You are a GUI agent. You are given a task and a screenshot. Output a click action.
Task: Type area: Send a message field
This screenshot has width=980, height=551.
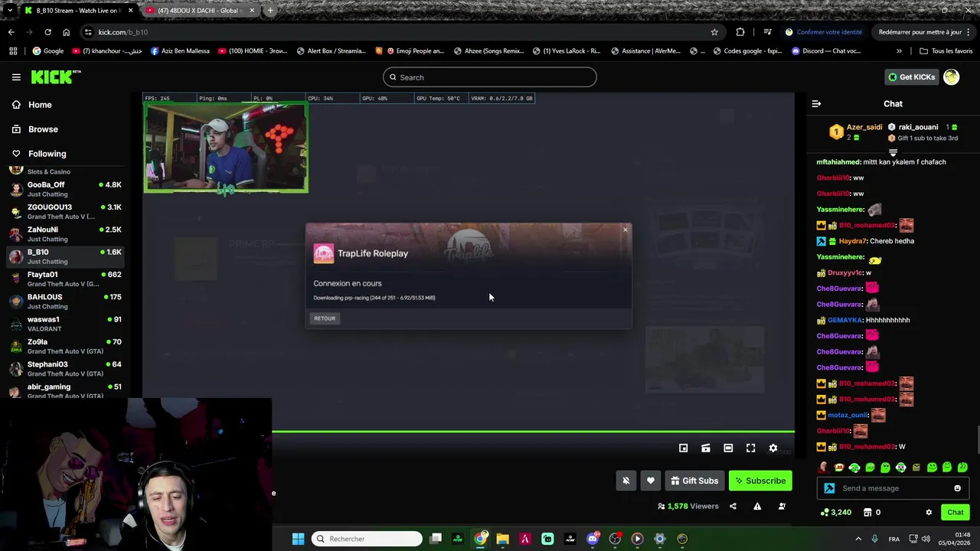coord(893,488)
